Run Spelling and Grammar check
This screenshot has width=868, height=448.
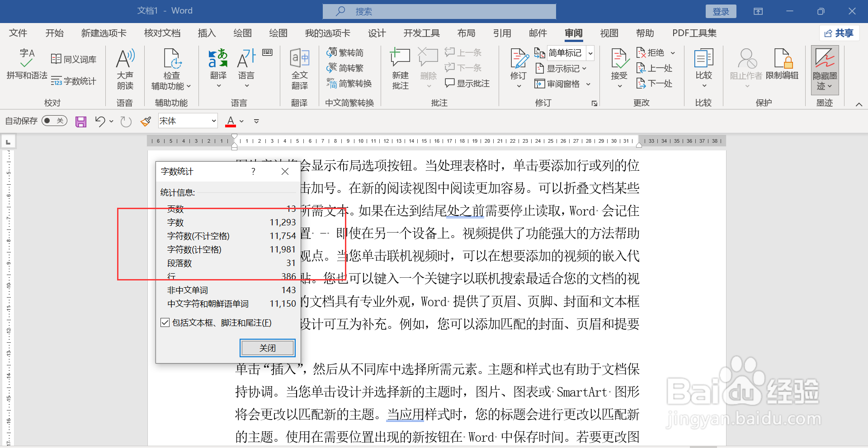pos(27,64)
